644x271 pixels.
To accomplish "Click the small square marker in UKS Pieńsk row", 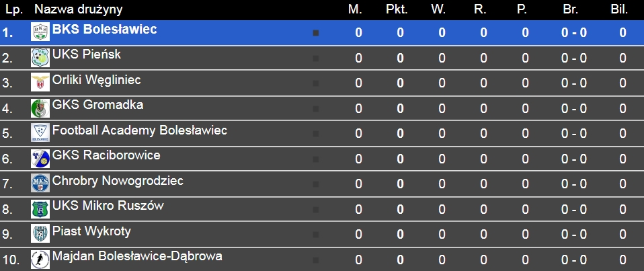I will coord(316,59).
